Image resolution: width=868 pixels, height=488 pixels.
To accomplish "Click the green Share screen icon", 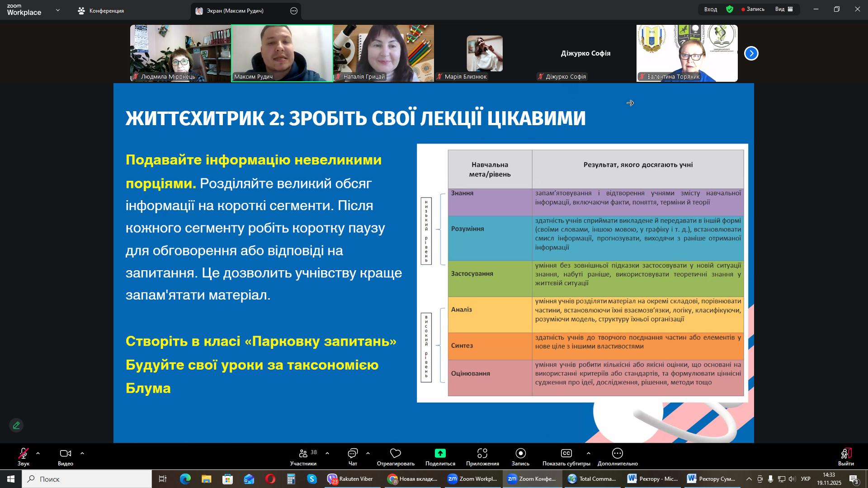I will coord(440,453).
